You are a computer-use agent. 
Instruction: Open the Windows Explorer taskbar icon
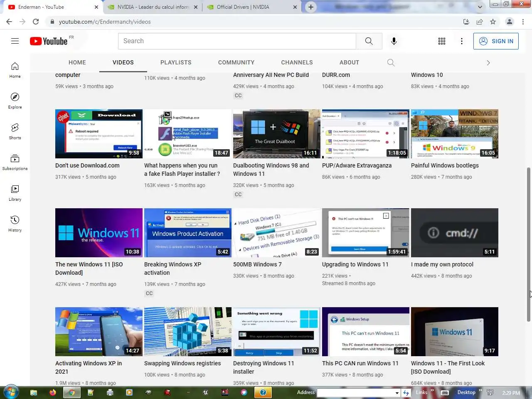click(34, 392)
